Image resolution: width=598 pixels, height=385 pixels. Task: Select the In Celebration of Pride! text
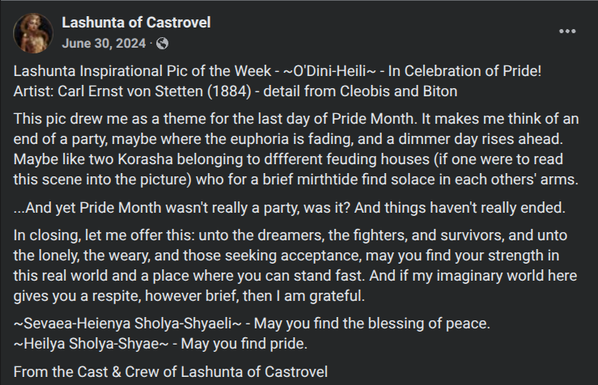pos(465,71)
